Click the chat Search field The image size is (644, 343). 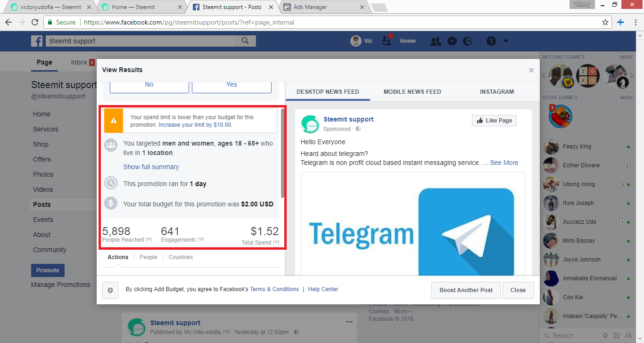click(x=570, y=335)
